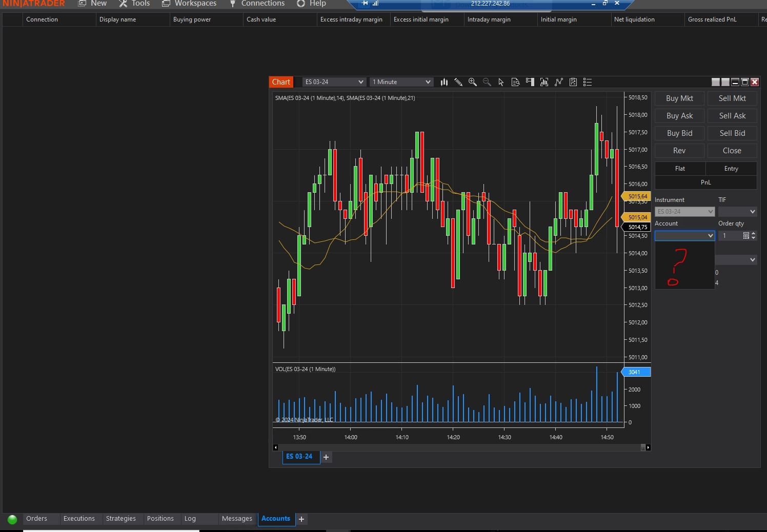Open the TIF dropdown
This screenshot has height=532, width=767.
pos(737,212)
